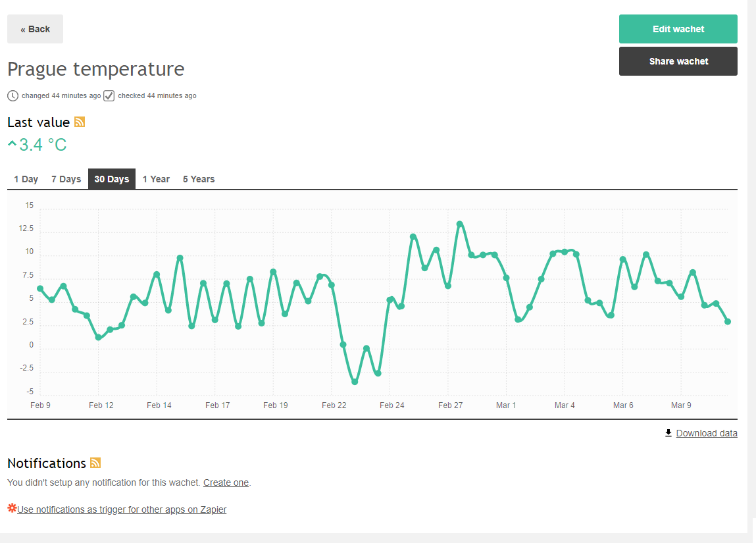The height and width of the screenshot is (543, 756).
Task: Switch to the 1 Day tab
Action: click(x=26, y=179)
